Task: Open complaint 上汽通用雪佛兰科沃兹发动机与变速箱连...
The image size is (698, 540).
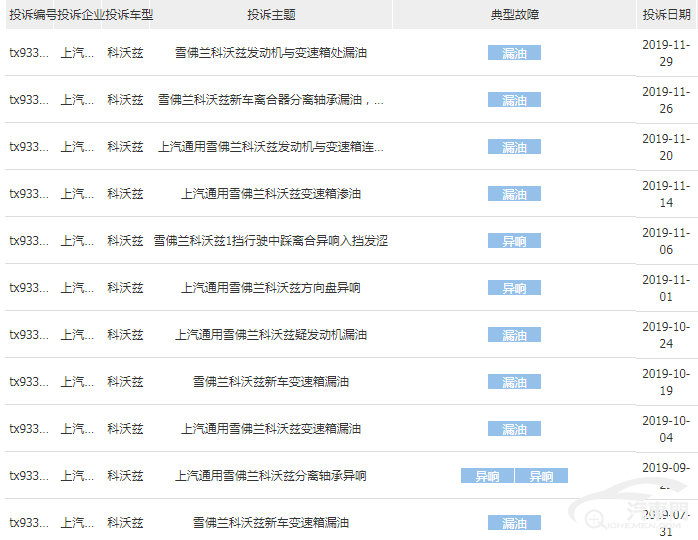Action: (271, 147)
